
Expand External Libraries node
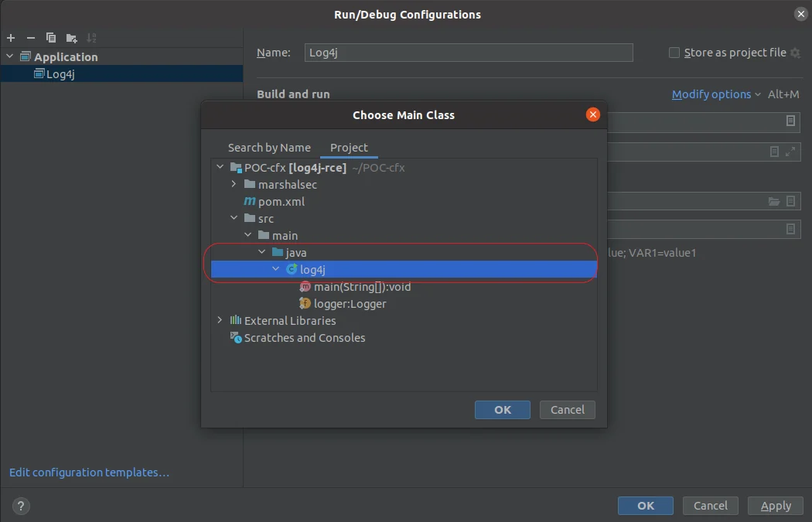point(220,320)
